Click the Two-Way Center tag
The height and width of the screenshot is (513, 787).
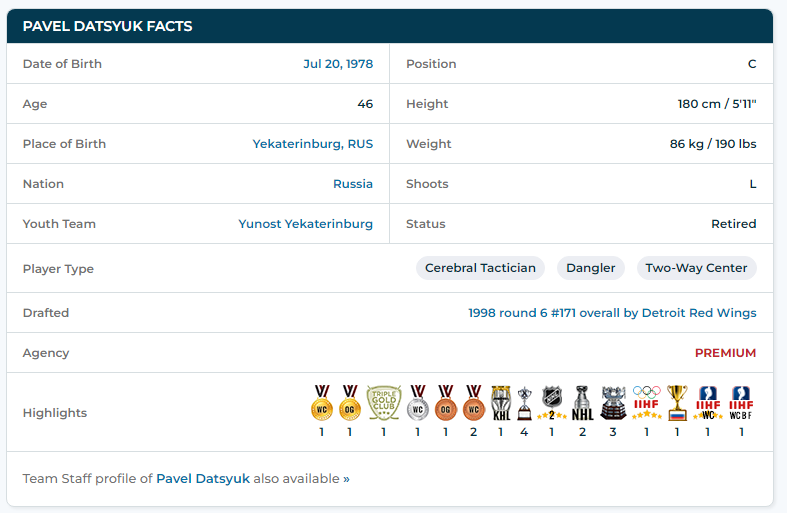[x=696, y=268]
